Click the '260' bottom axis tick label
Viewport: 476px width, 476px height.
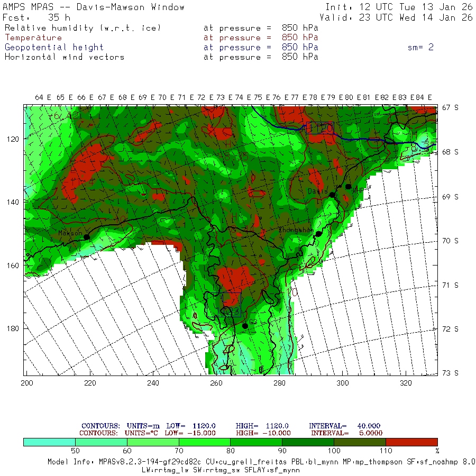pos(216,383)
